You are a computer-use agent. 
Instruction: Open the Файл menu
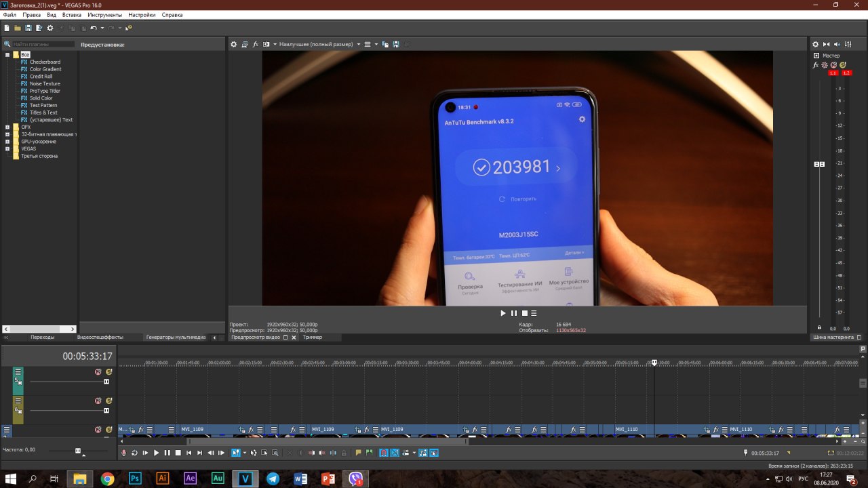[9, 15]
